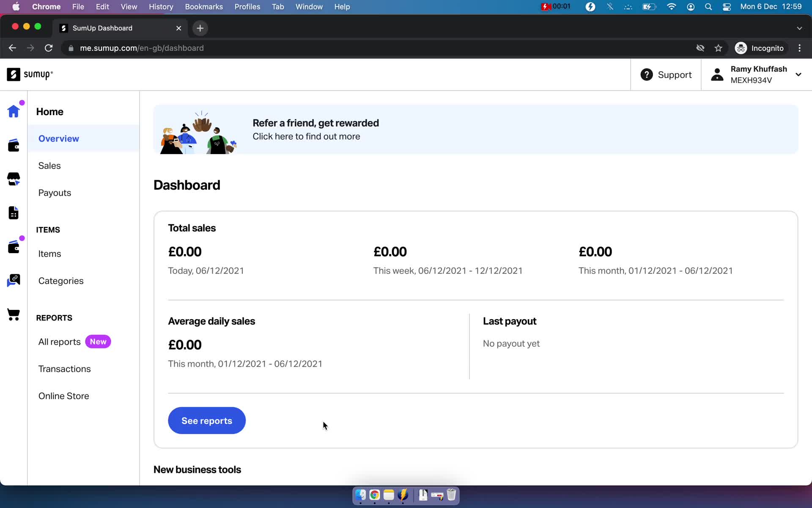Select the Transactions menu item

[x=65, y=369]
